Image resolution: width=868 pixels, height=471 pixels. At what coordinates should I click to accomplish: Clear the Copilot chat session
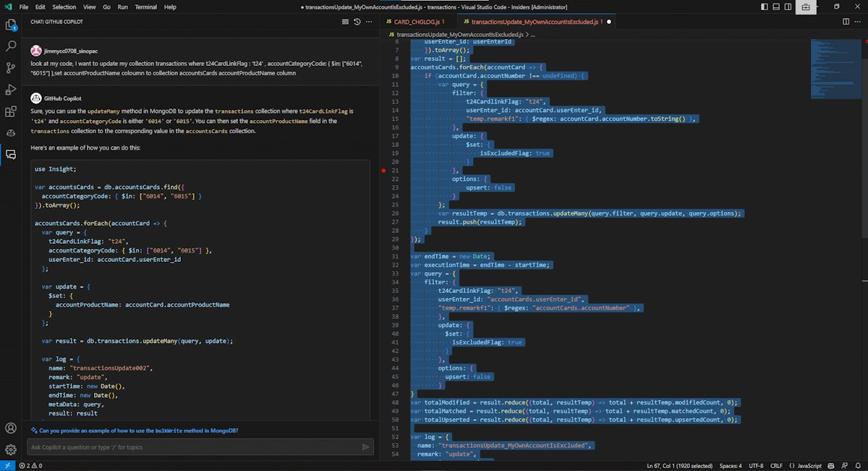pos(345,22)
